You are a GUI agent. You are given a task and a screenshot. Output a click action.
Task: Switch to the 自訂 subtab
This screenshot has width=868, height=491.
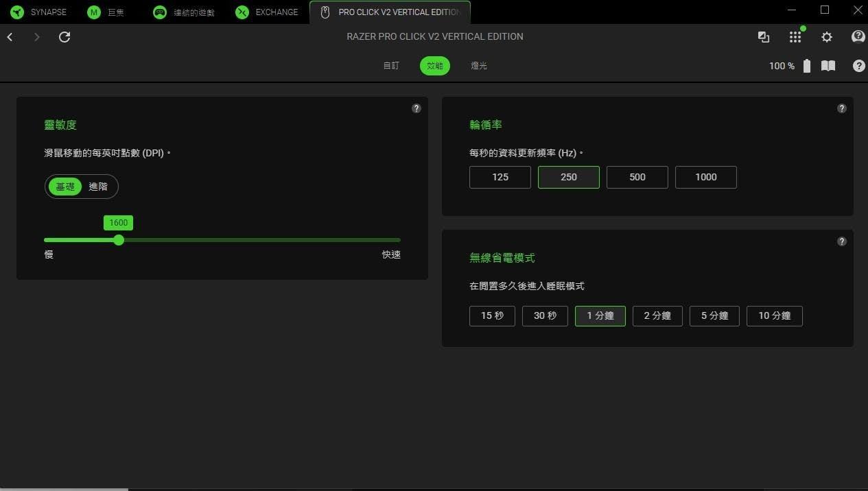point(391,66)
